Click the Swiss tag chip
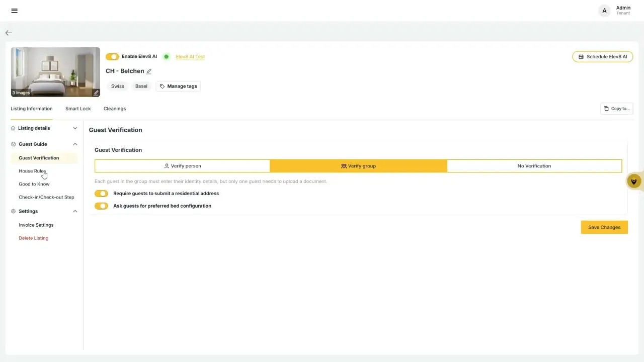644x362 pixels. pyautogui.click(x=118, y=86)
